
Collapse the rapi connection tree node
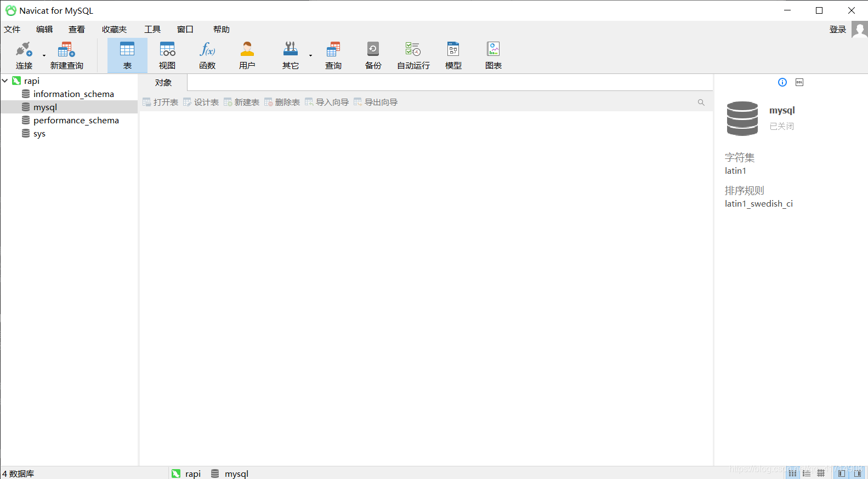[x=5, y=81]
